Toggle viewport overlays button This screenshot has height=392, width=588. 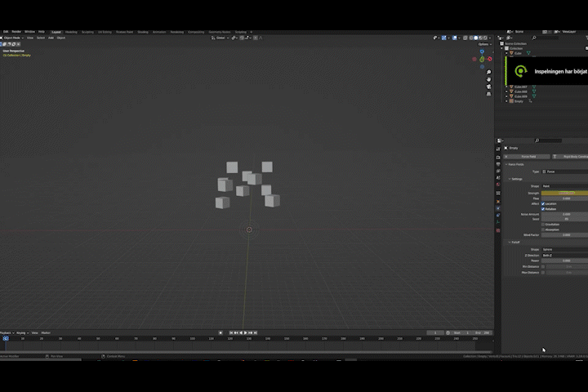point(455,38)
